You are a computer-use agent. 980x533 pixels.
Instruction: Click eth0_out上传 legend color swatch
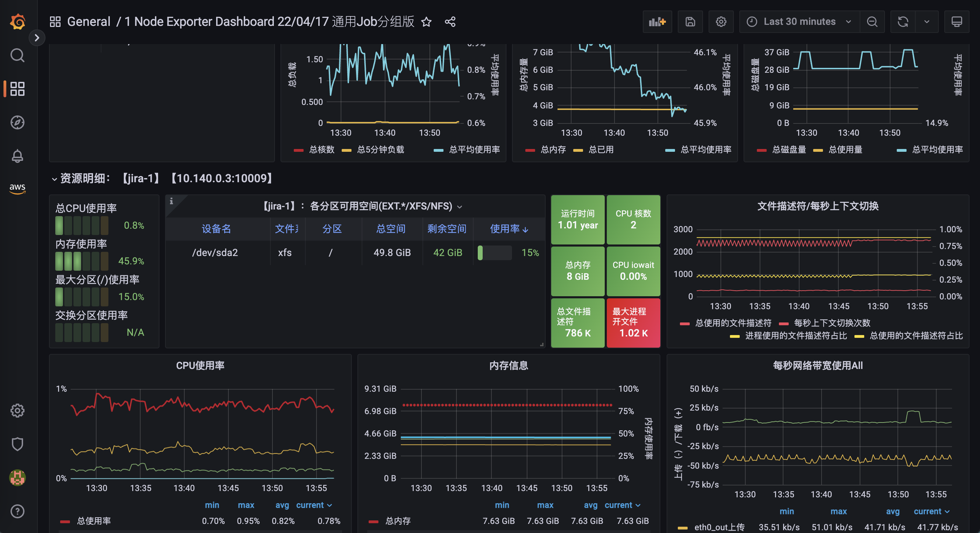[682, 527]
